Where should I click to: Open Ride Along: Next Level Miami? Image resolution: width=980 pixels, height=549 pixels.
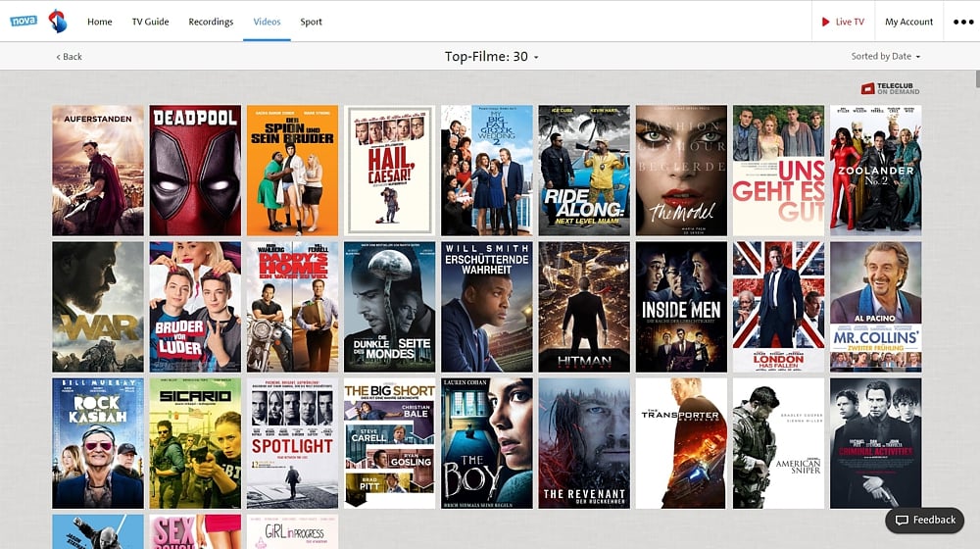(584, 170)
